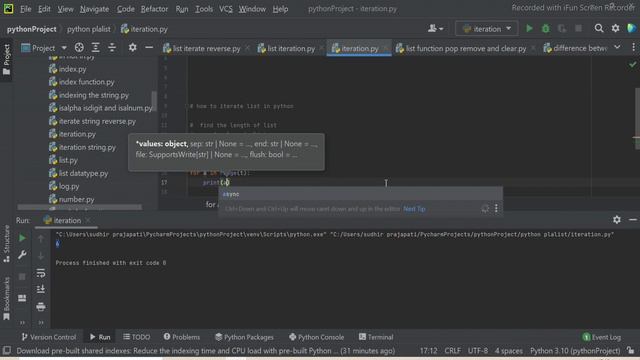Viewport: 640px width, 360px height.
Task: Collapse all in the Project tree
Action: coord(112,48)
